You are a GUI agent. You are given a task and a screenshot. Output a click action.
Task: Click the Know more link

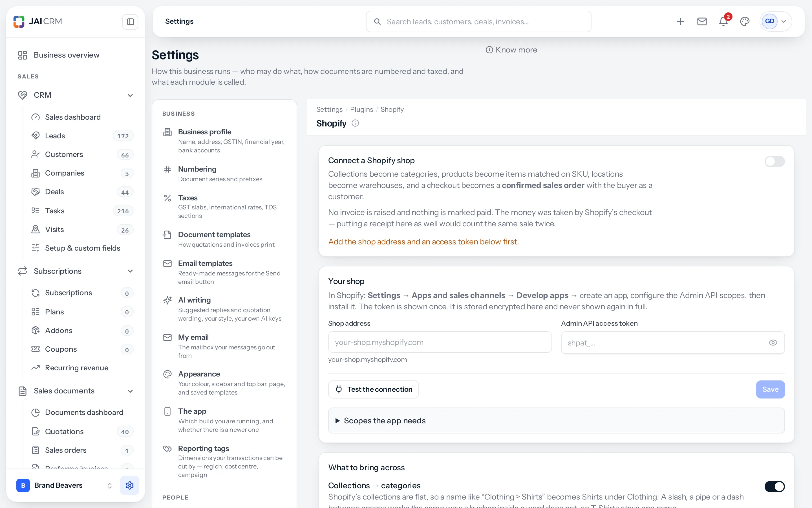tap(511, 50)
